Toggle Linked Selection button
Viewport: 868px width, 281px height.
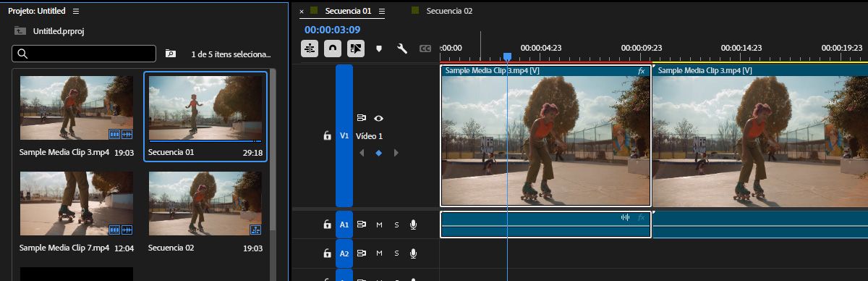coord(355,49)
